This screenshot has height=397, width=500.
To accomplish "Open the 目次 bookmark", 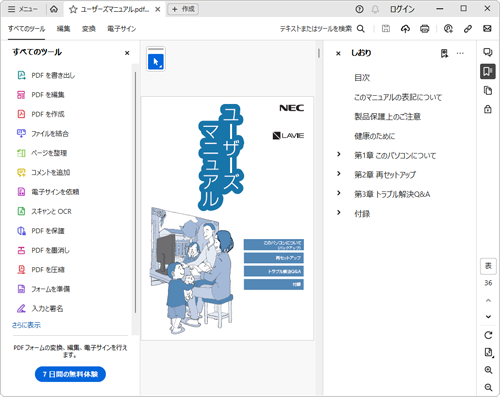I will click(362, 78).
